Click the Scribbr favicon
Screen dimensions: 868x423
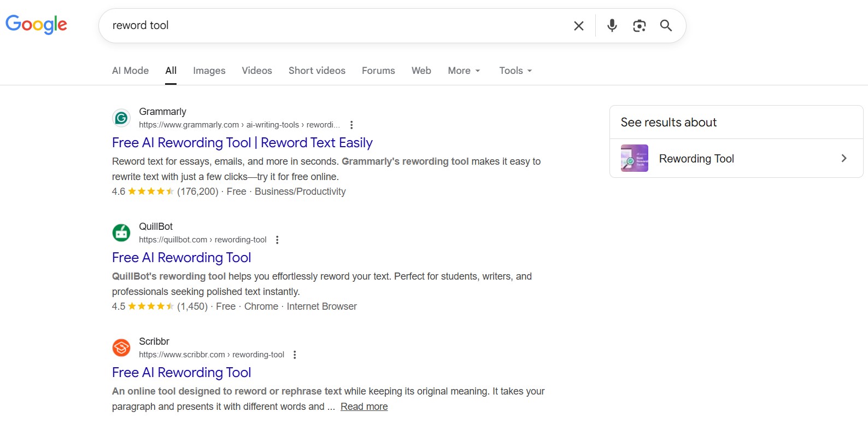pyautogui.click(x=121, y=347)
